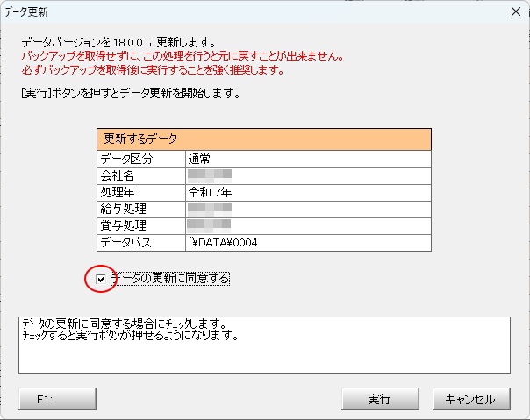Image resolution: width=530 pixels, height=420 pixels.
Task: Click the F1: button
Action: [58, 399]
